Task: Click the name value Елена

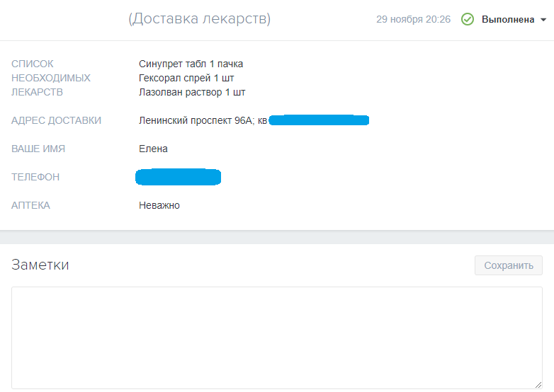Action: point(153,149)
